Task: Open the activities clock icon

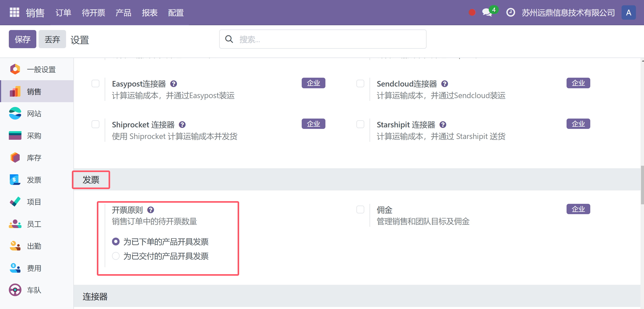Action: (510, 12)
